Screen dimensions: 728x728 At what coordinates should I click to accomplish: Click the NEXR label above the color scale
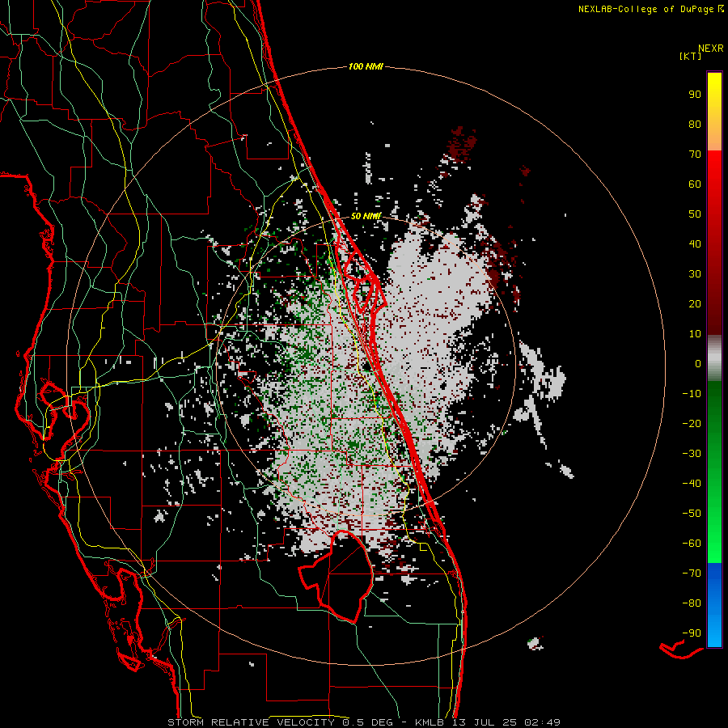coord(711,49)
